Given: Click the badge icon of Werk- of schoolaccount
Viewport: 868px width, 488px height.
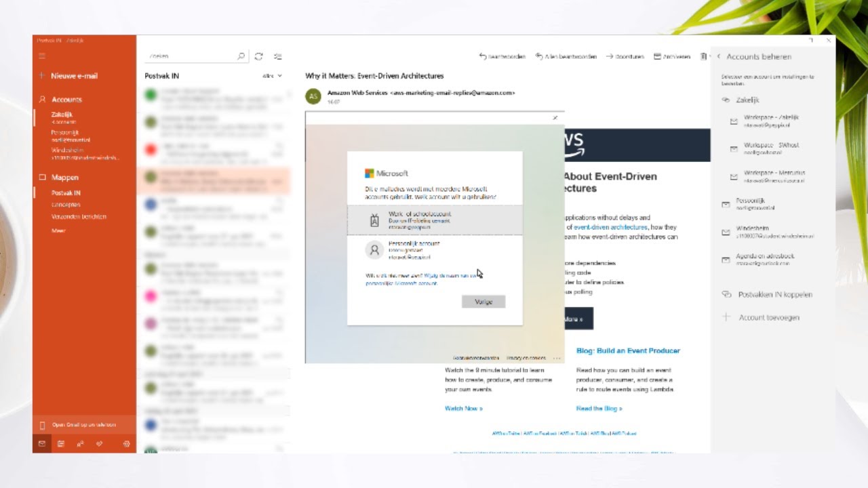Looking at the screenshot, I should tap(374, 220).
